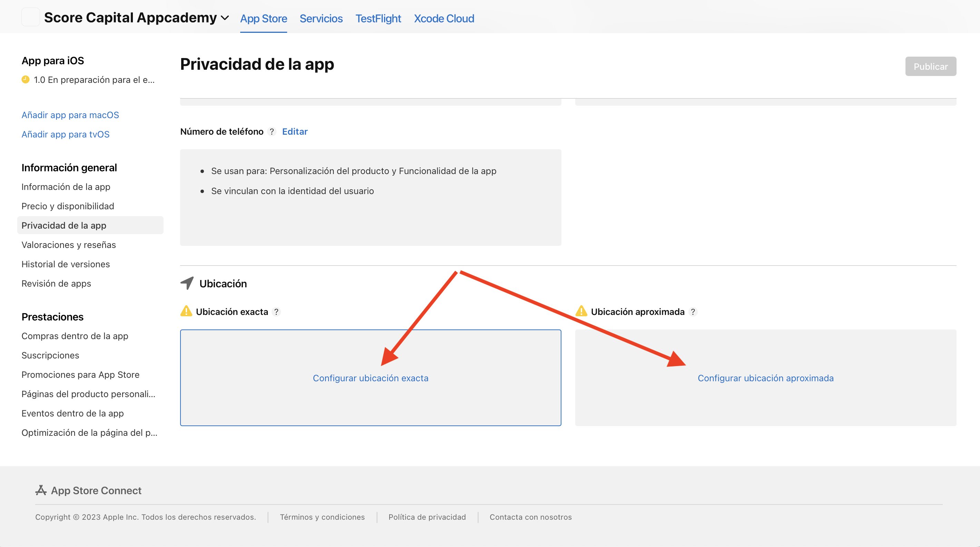Image resolution: width=980 pixels, height=547 pixels.
Task: Click Contacta con nosotros footer link
Action: click(x=530, y=517)
